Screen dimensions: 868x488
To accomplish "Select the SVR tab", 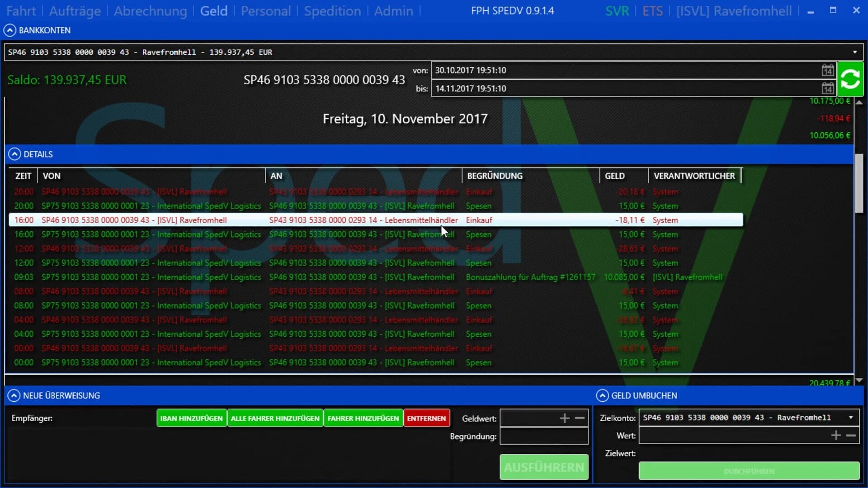I will pyautogui.click(x=616, y=11).
